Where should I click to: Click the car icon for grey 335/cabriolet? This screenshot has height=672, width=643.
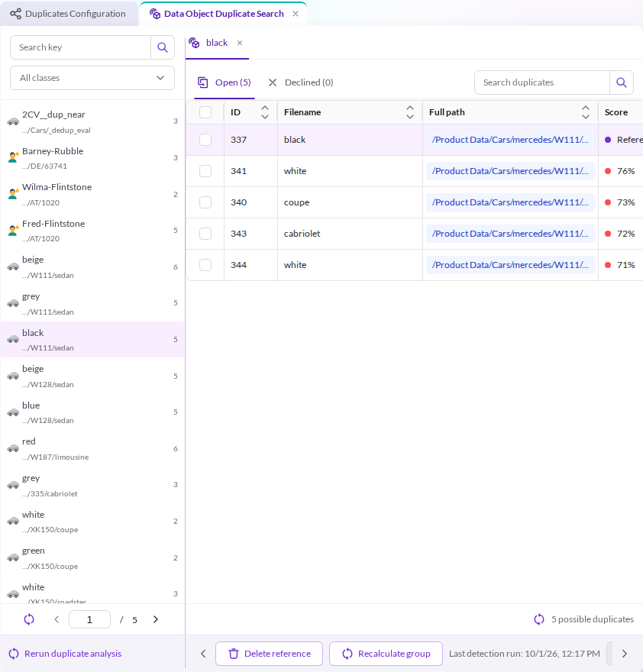click(x=13, y=485)
